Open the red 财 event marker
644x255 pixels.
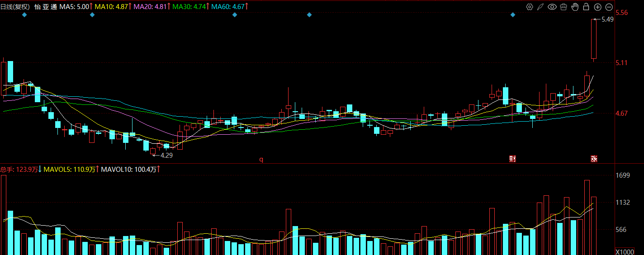(x=512, y=159)
